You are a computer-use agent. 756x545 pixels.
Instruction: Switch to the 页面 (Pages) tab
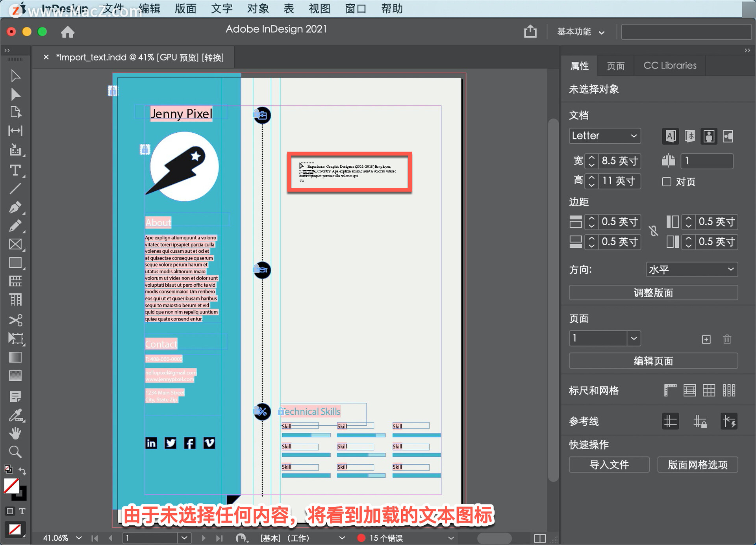[x=617, y=66]
